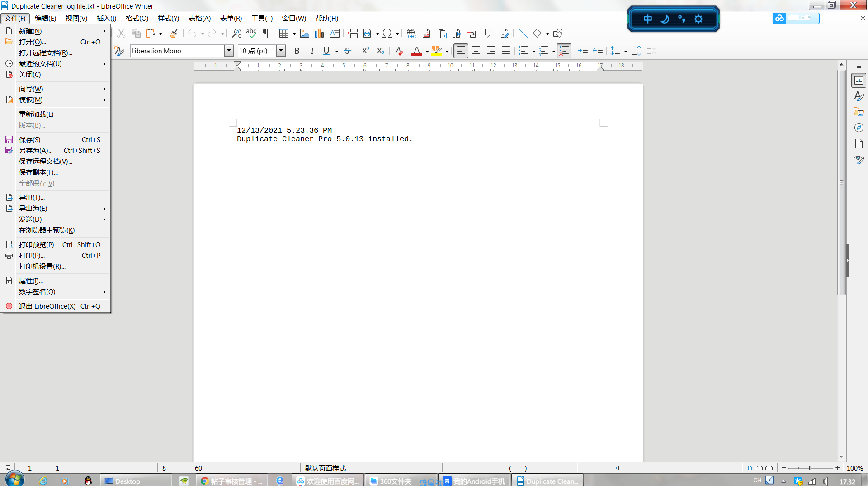The image size is (868, 486).
Task: Click the Insert Text Box icon
Action: [335, 33]
